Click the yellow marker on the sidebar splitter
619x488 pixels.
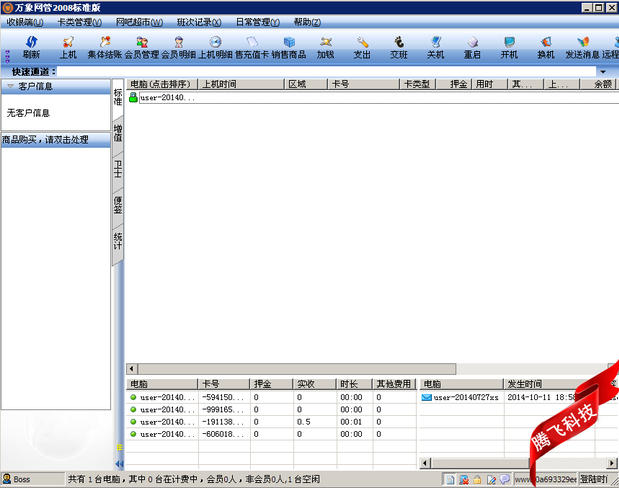coord(119,447)
